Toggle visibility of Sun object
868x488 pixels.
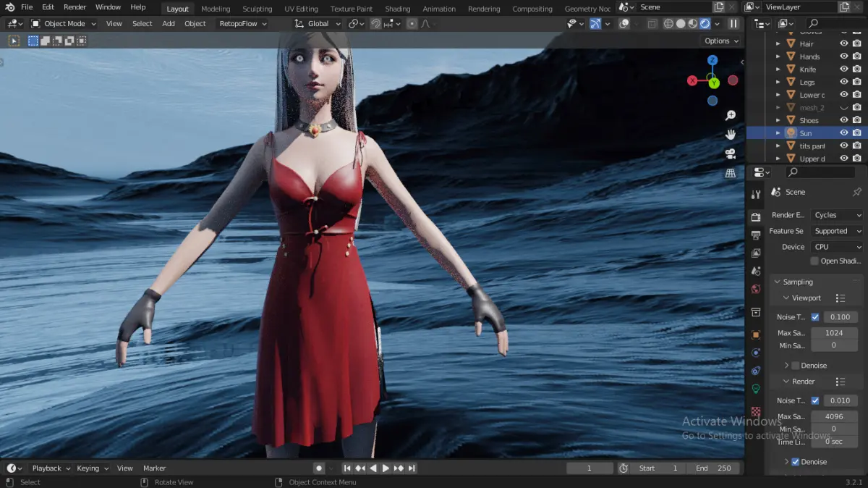[843, 133]
